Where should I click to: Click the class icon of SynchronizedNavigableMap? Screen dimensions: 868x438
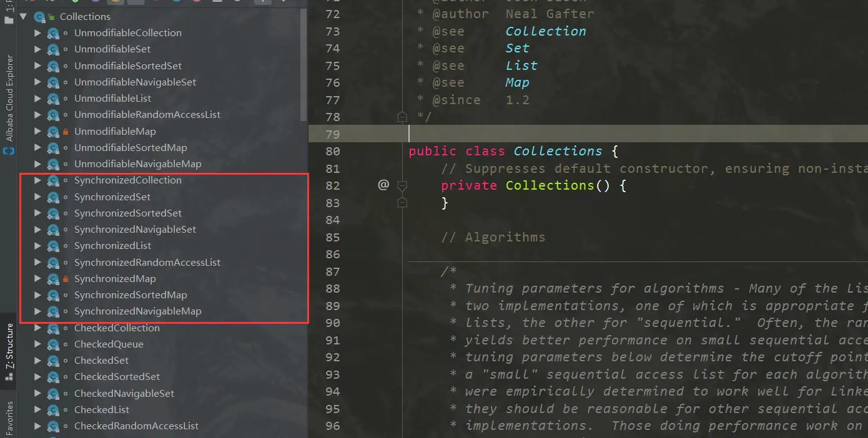click(54, 311)
